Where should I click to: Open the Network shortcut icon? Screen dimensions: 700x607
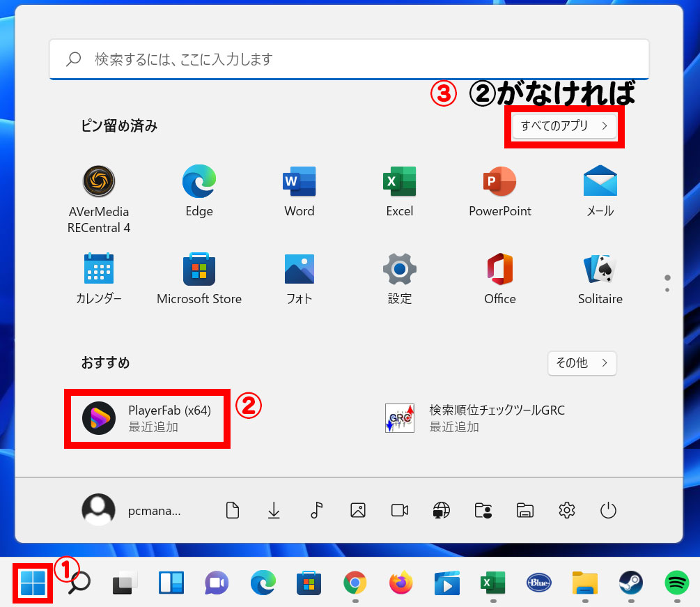pyautogui.click(x=442, y=510)
